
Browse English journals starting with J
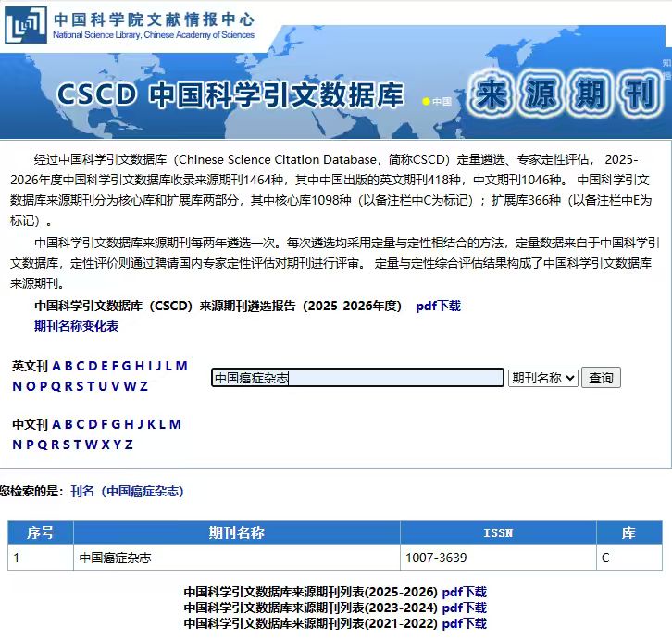pyautogui.click(x=158, y=366)
